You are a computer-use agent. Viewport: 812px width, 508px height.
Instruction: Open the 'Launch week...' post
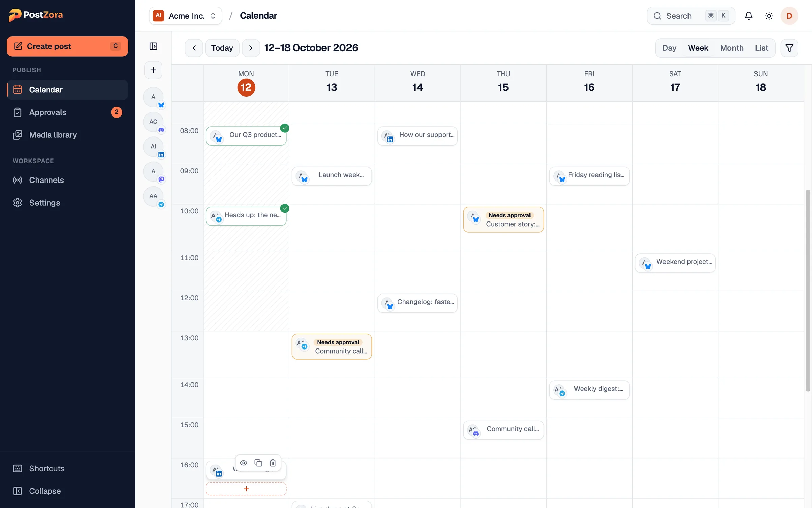tap(332, 176)
